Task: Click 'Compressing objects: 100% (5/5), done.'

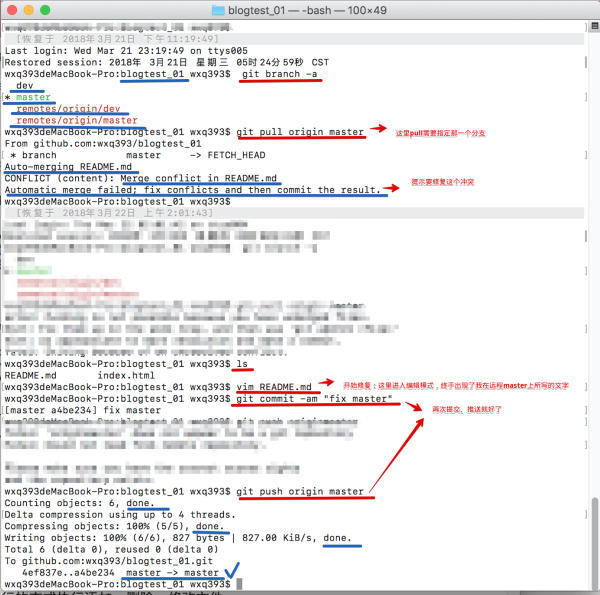Action: (x=114, y=526)
